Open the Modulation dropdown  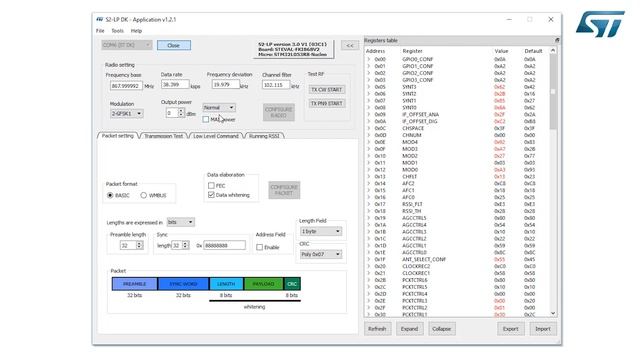[127, 113]
